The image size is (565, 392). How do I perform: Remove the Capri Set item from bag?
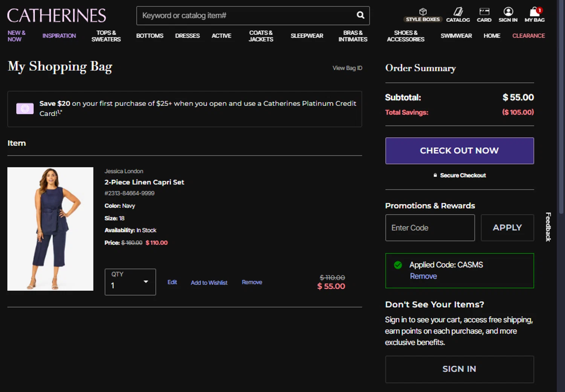pos(252,282)
